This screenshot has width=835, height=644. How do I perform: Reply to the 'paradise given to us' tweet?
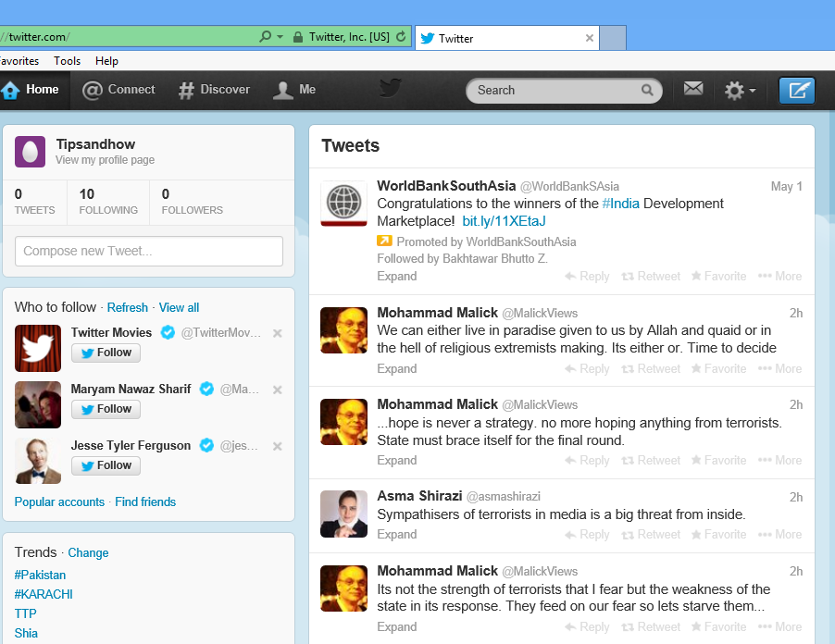[x=587, y=369]
